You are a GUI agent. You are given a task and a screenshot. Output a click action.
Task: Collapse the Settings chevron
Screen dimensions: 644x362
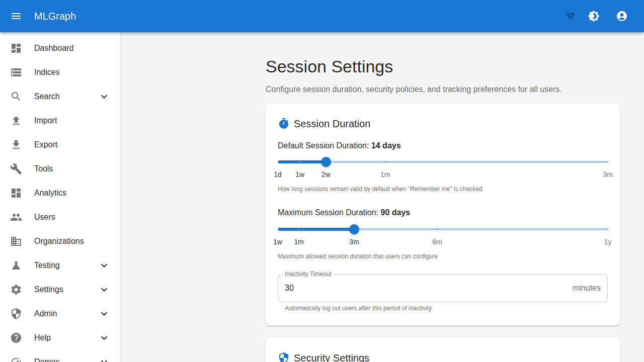point(104,289)
